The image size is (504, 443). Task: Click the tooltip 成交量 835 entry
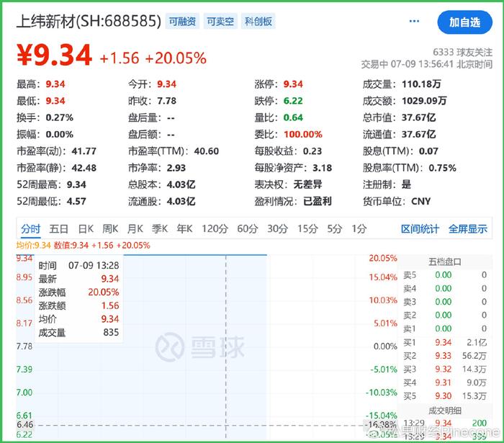pyautogui.click(x=78, y=332)
